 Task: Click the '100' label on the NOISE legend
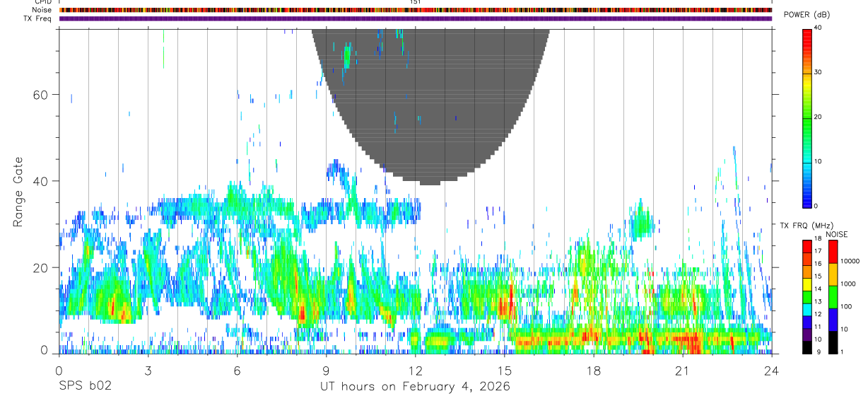tap(846, 306)
